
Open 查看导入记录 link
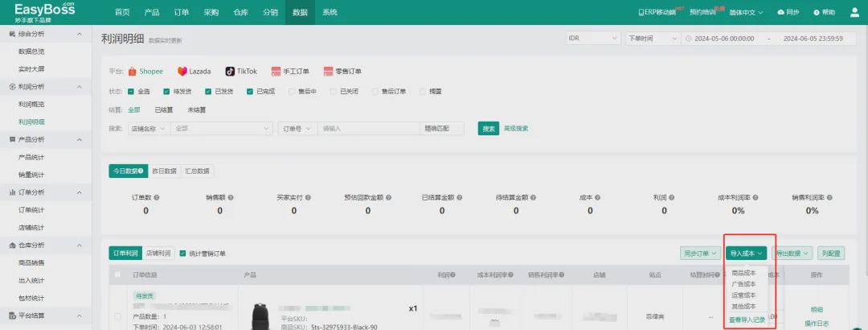(746, 320)
